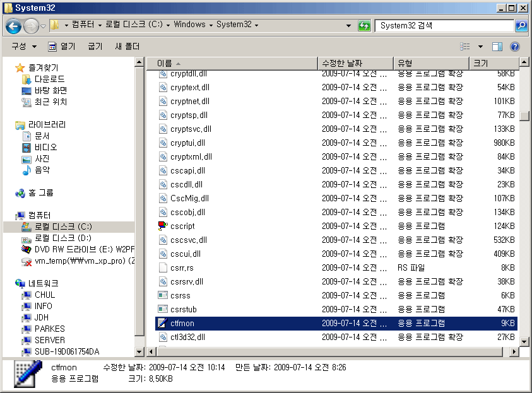This screenshot has width=532, height=393.
Task: Select the csrsrv.dll file name
Action: click(187, 281)
